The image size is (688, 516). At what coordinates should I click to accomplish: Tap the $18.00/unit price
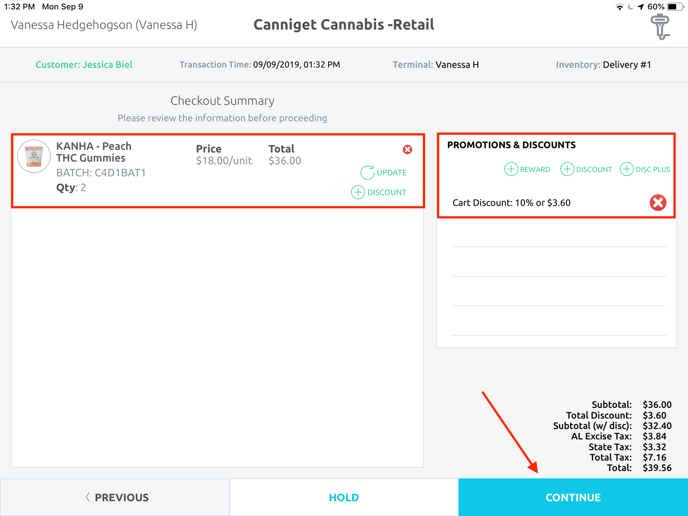click(x=224, y=161)
